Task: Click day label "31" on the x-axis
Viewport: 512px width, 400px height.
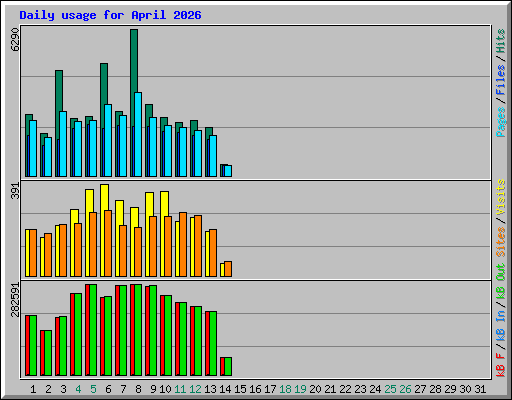Action: click(x=480, y=389)
